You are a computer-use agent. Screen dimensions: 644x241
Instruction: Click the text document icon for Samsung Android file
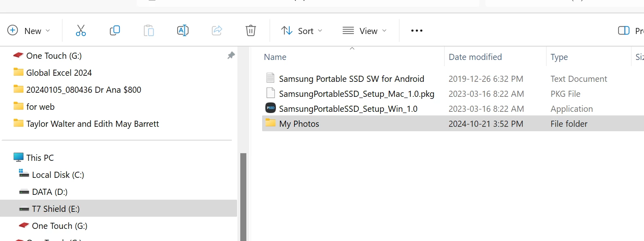point(270,78)
